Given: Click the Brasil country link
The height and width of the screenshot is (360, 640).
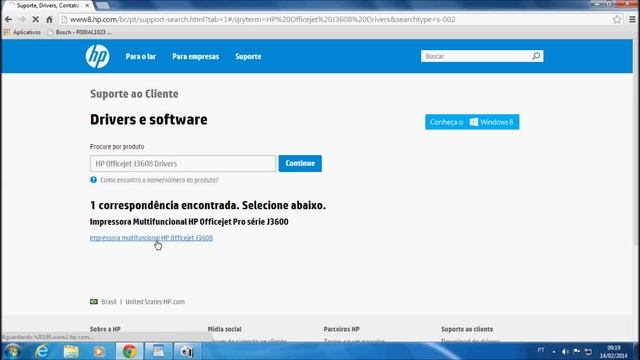Looking at the screenshot, I should 109,302.
